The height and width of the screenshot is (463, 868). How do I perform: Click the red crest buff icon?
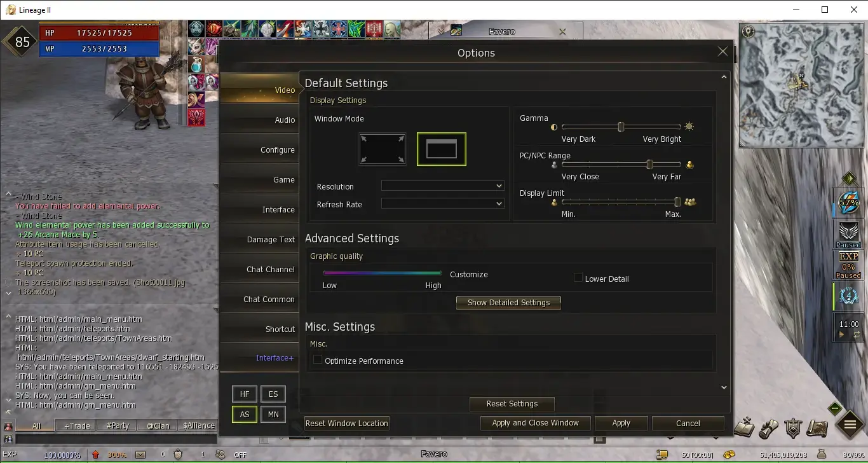pyautogui.click(x=196, y=117)
